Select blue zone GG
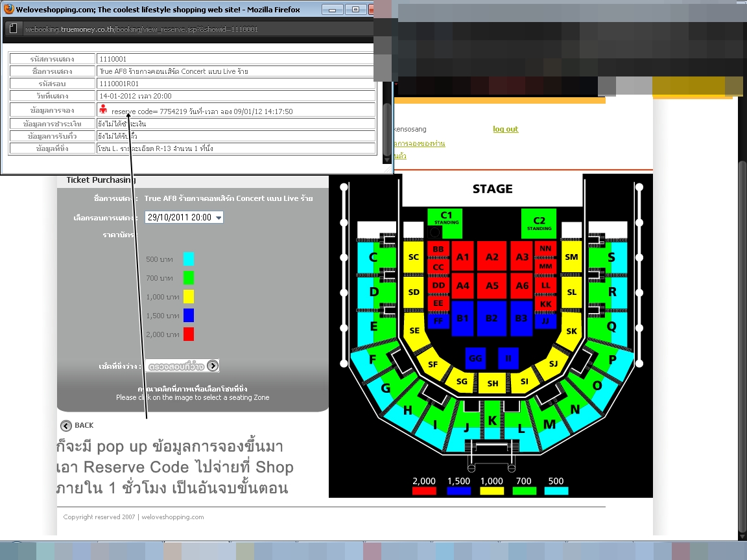 click(x=475, y=358)
